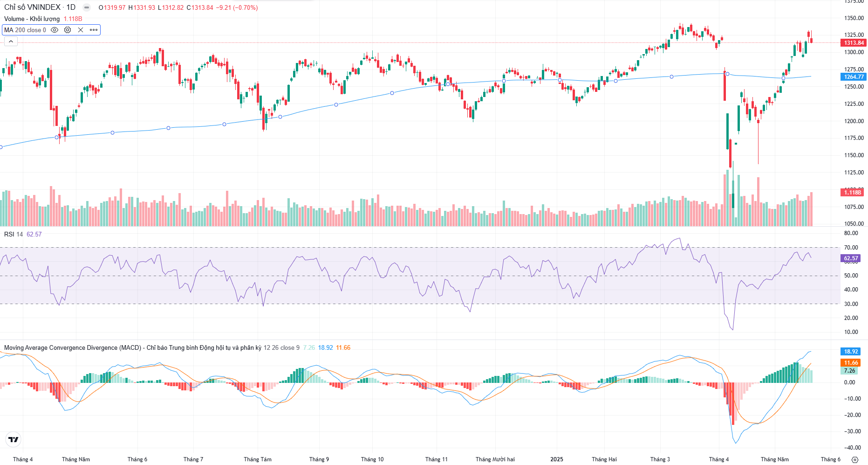The image size is (868, 465).
Task: Click signal value label 11.66 on axis
Action: click(851, 362)
